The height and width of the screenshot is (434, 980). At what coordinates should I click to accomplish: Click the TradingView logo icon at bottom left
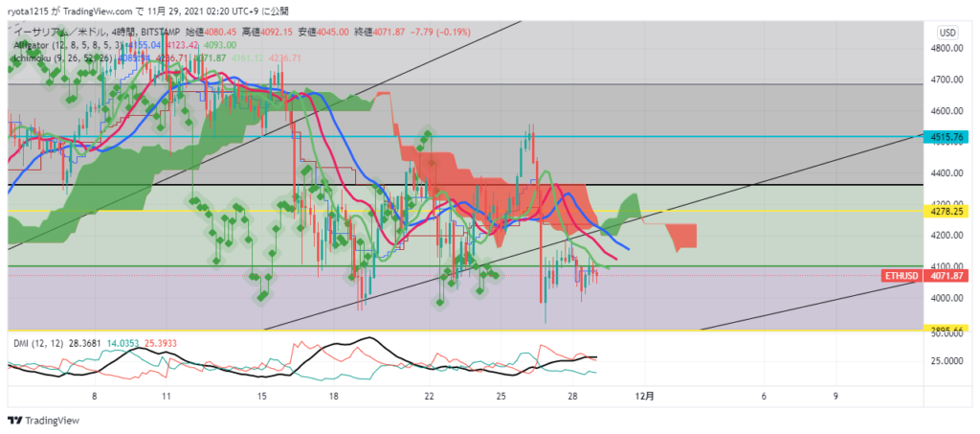(x=14, y=421)
